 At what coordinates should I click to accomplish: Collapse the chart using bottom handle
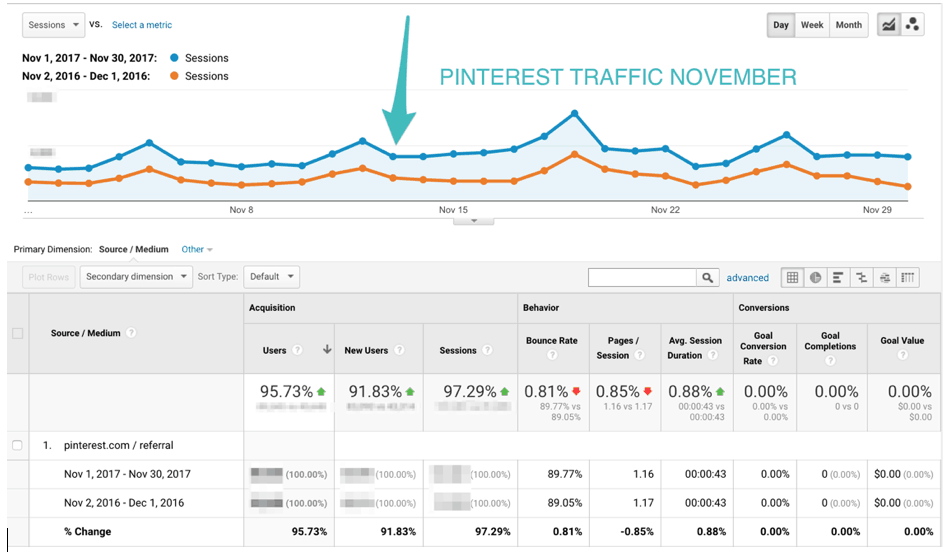tap(474, 221)
